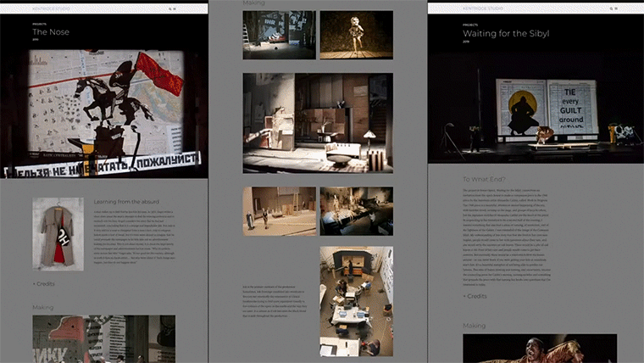Viewport: 644px width, 363px height.
Task: Click Projects breadcrumb above The Nose title
Action: (41, 25)
